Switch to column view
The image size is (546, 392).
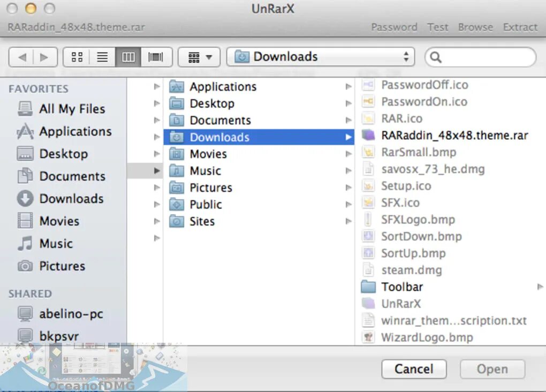point(128,57)
